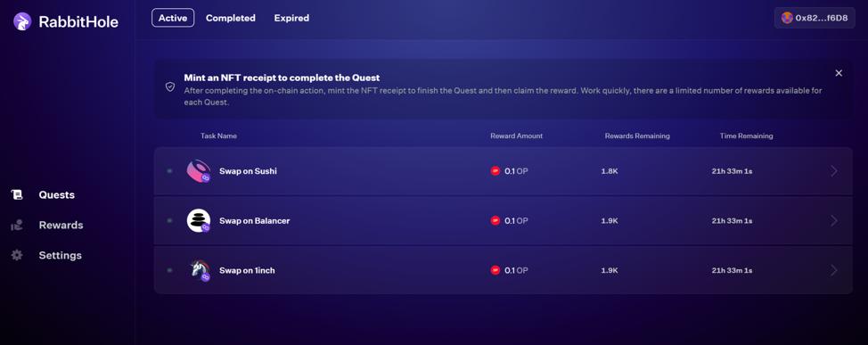
Task: Dismiss the Mint an NFT receipt banner
Action: 839,73
